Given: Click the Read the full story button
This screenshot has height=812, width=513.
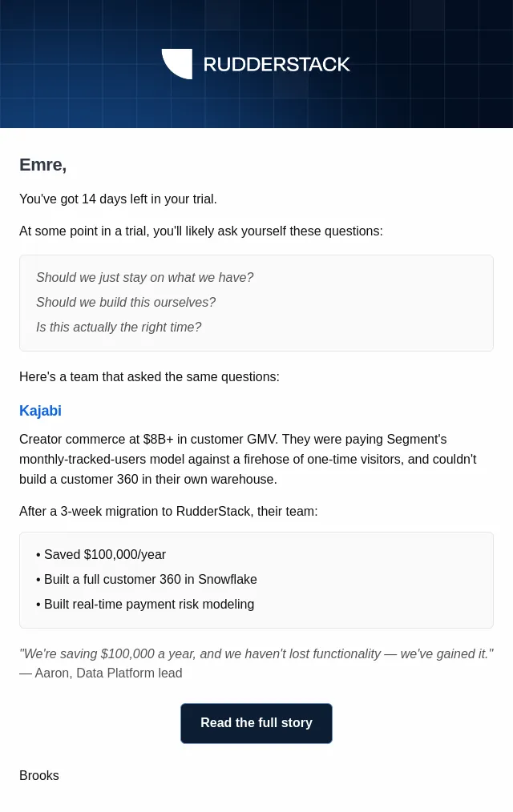Looking at the screenshot, I should (x=256, y=723).
